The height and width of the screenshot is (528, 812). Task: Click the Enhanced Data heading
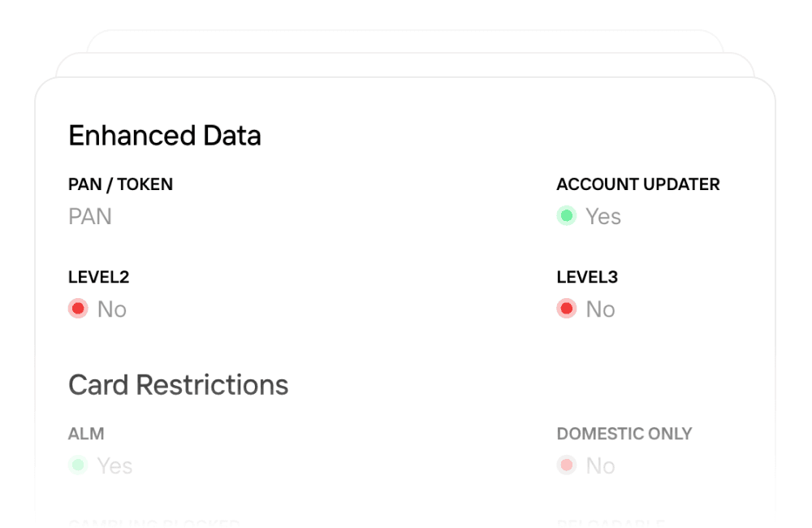(x=165, y=136)
